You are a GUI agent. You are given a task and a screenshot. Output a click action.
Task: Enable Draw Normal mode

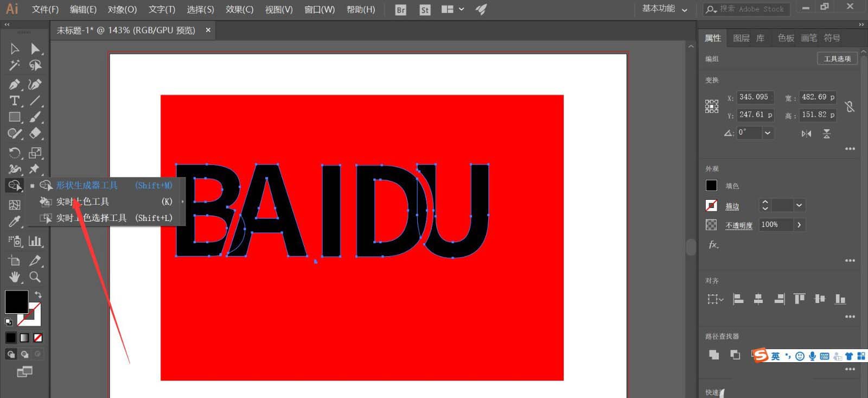tap(11, 354)
